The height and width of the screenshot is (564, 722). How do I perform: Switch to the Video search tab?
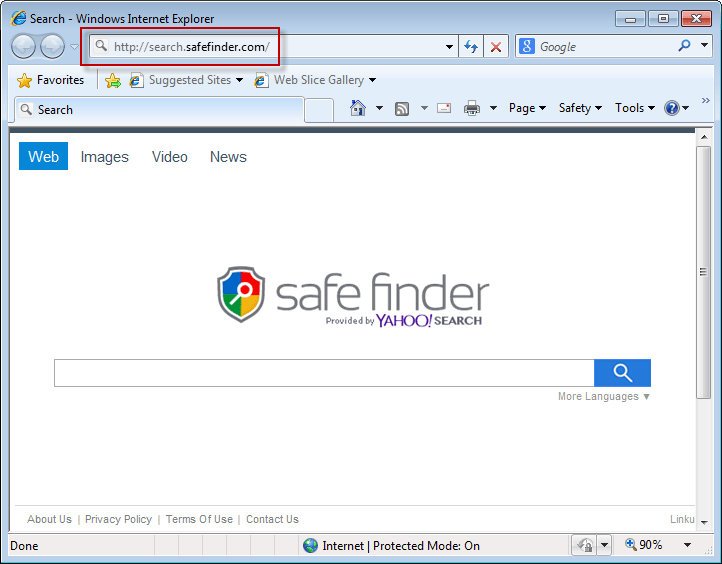(169, 157)
